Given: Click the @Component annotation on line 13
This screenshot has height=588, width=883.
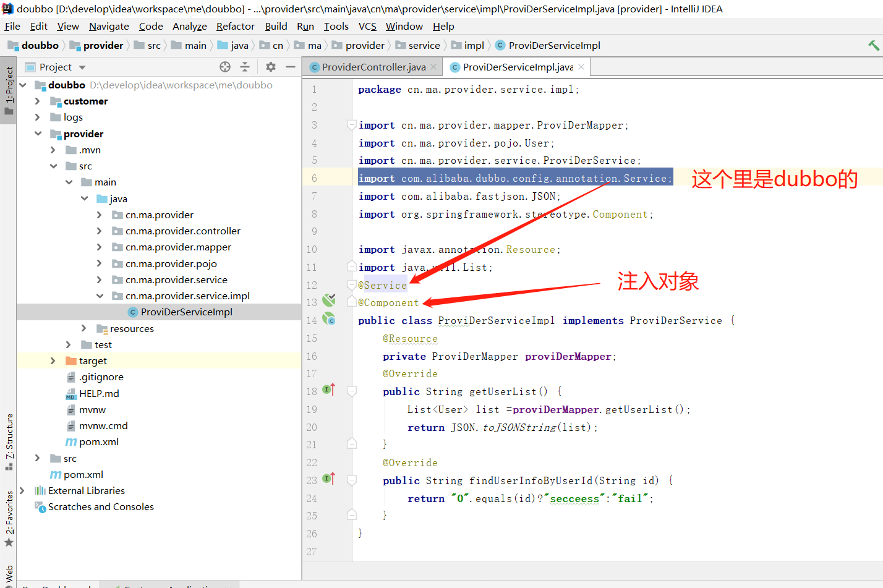Looking at the screenshot, I should (388, 303).
